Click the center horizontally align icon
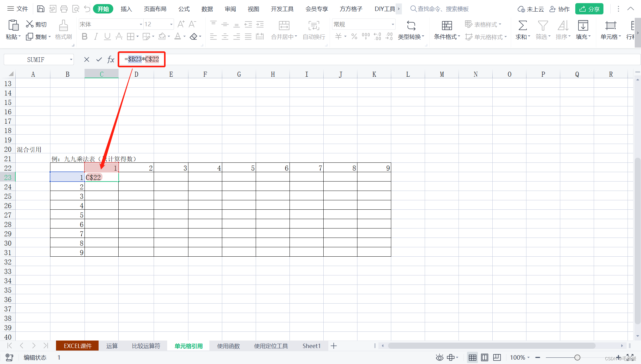The width and height of the screenshot is (641, 364). (225, 37)
